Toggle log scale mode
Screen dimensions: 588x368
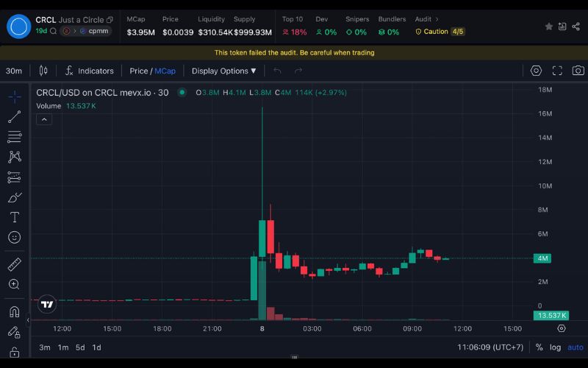[x=556, y=347]
